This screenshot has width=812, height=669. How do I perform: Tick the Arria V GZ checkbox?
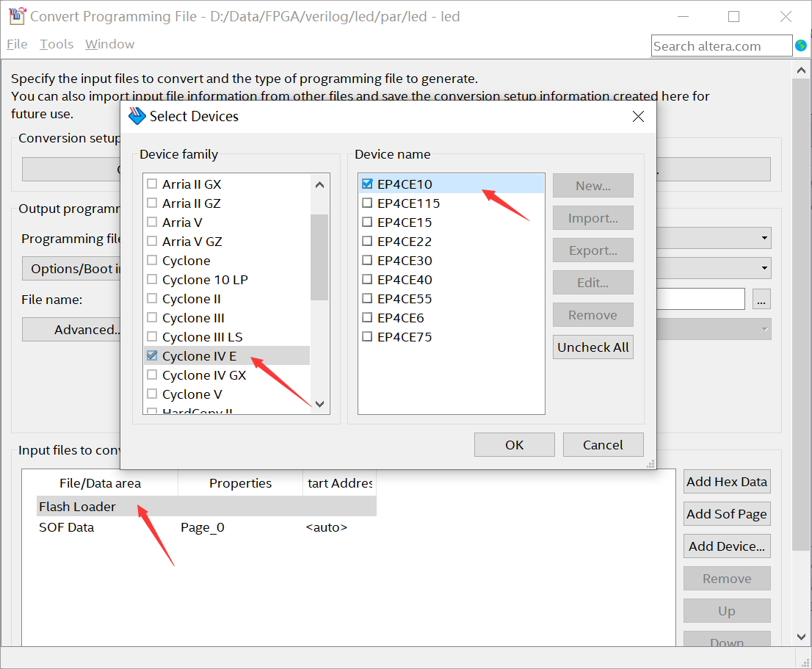(x=152, y=242)
